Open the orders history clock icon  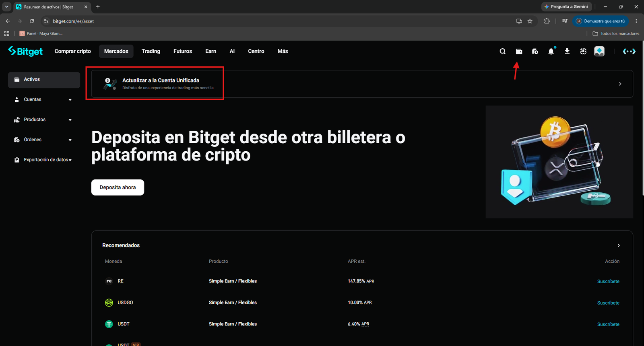point(535,51)
